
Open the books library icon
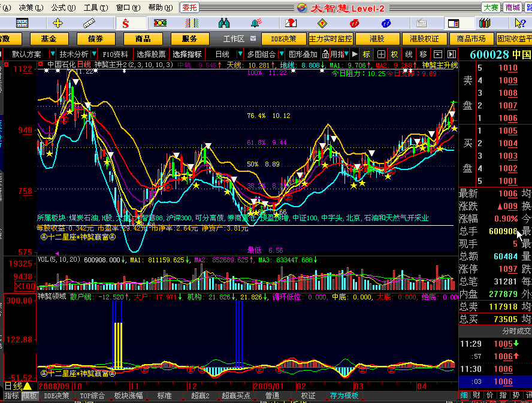(x=485, y=23)
